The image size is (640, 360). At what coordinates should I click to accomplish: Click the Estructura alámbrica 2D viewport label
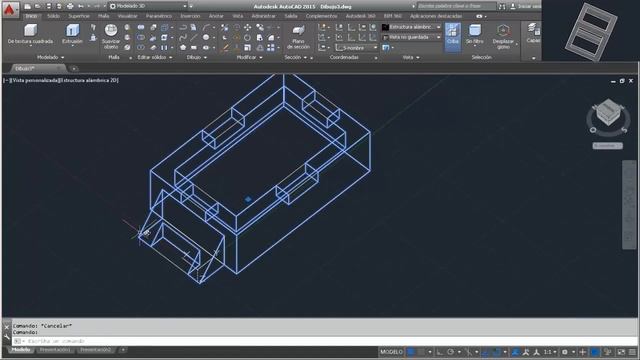click(89, 80)
